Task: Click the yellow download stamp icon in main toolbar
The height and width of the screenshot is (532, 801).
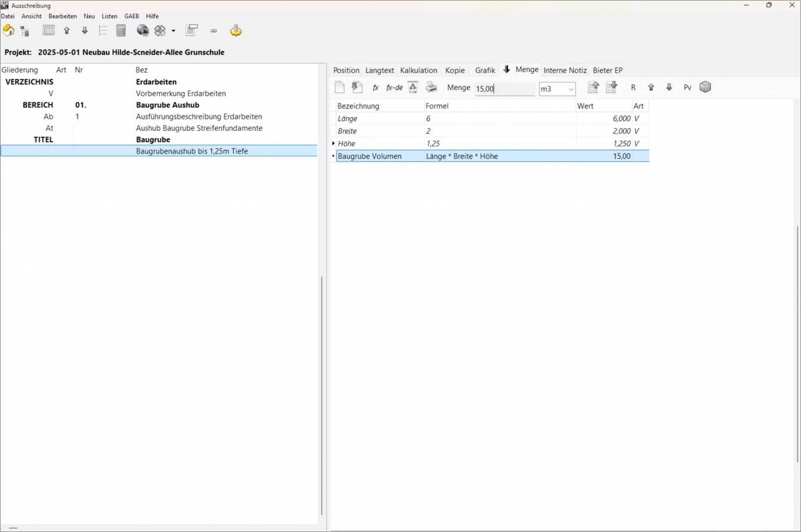Action: (236, 31)
